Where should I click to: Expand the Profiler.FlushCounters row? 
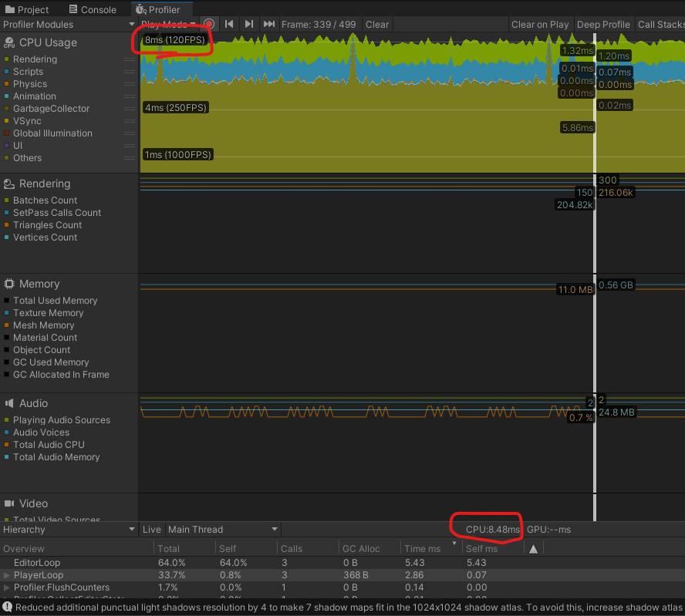coord(6,587)
